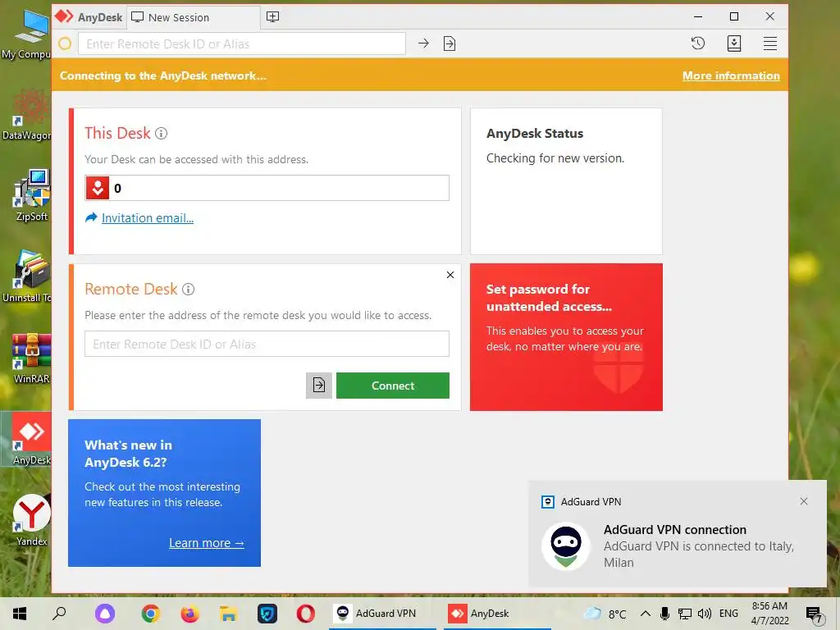
Task: Select the Yandex desktop shortcut
Action: (x=32, y=520)
